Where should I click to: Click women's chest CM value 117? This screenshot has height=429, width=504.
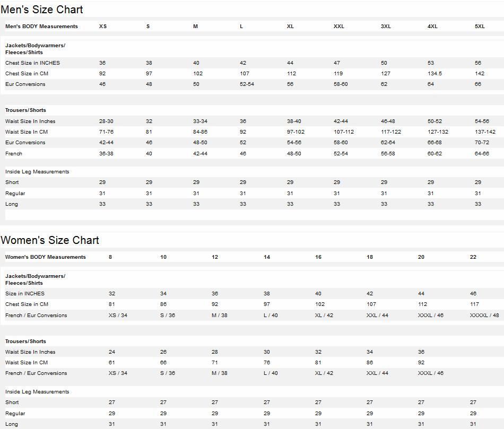pyautogui.click(x=474, y=304)
